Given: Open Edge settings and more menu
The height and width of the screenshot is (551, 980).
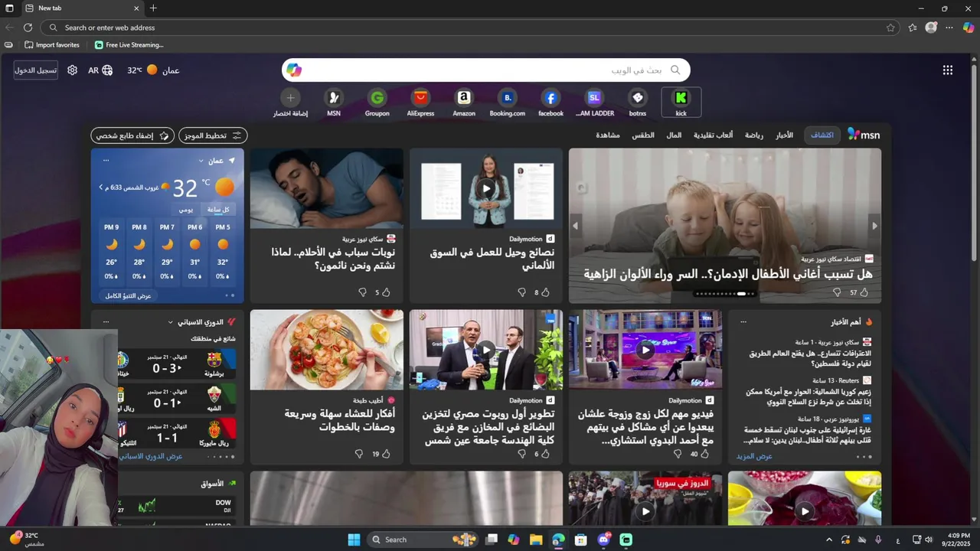Looking at the screenshot, I should pos(949,28).
